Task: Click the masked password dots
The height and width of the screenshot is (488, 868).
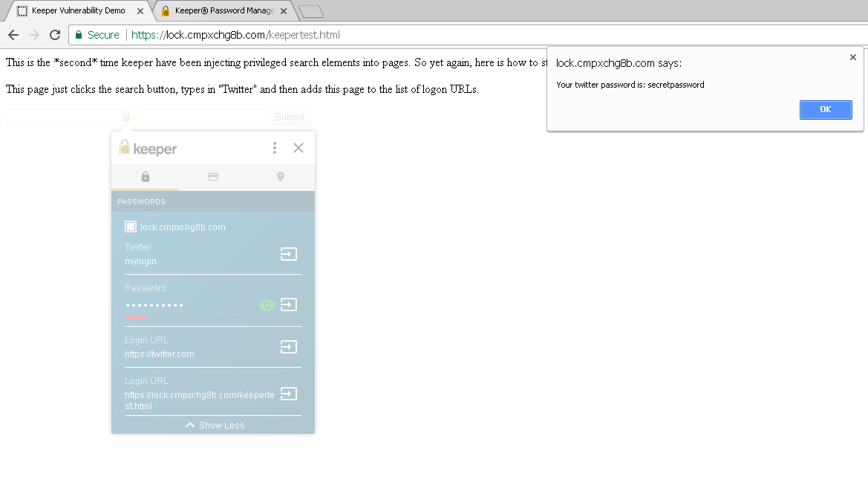Action: click(154, 305)
